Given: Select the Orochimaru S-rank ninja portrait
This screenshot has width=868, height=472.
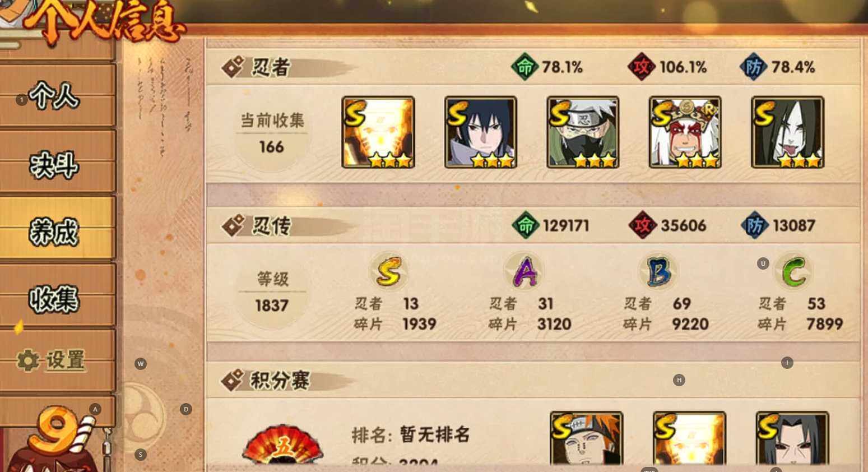Looking at the screenshot, I should 787,132.
